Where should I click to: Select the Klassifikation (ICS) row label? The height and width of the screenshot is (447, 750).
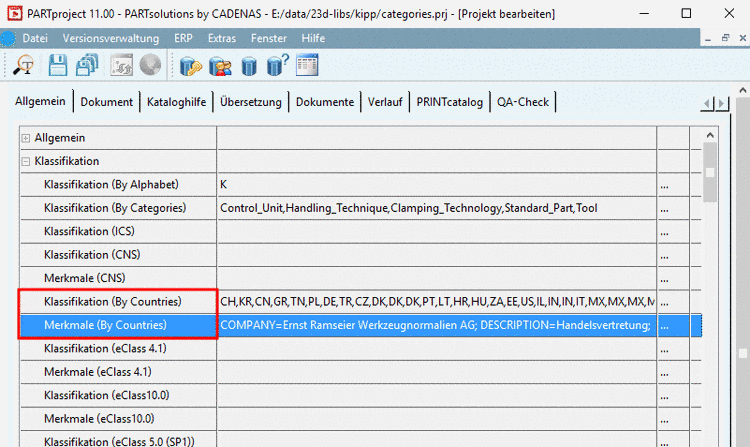89,231
